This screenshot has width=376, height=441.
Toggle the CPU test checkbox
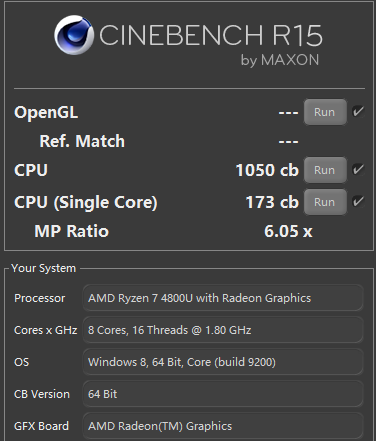pos(358,169)
